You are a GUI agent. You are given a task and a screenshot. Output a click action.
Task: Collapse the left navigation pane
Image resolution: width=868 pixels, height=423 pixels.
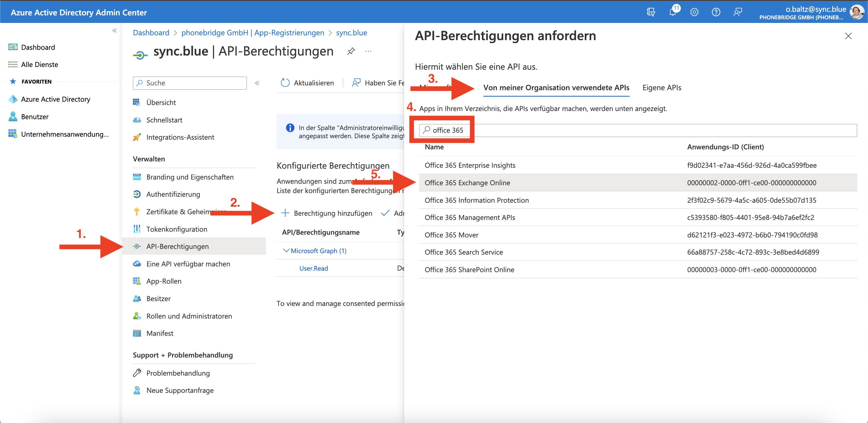(115, 30)
